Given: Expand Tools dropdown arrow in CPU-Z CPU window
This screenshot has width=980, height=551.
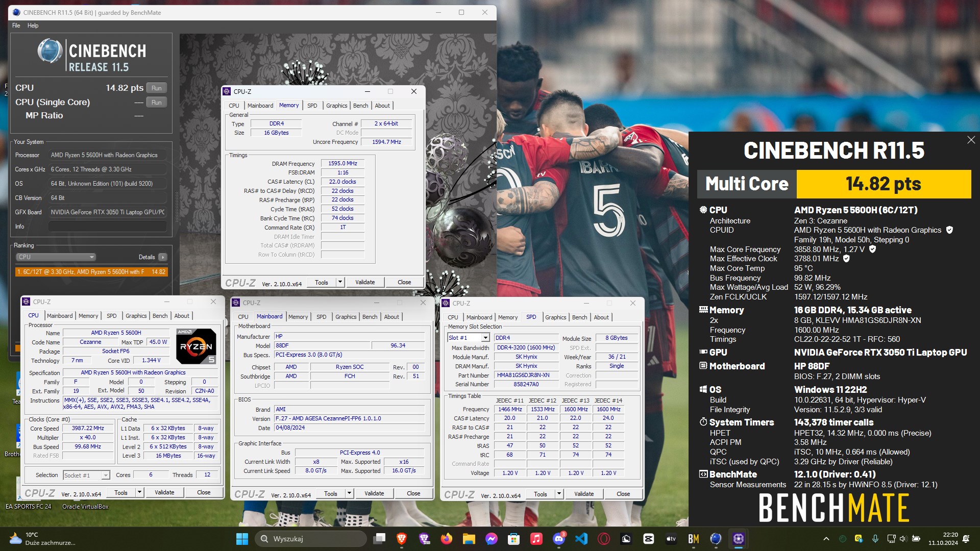Looking at the screenshot, I should click(139, 492).
